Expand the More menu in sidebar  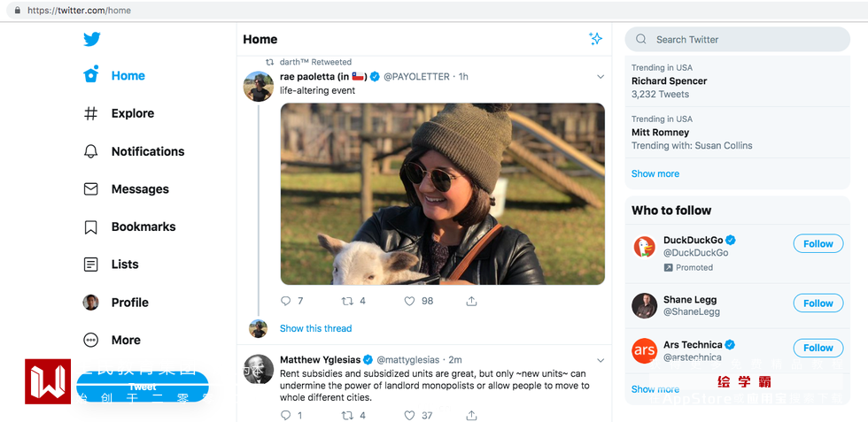[91, 340]
